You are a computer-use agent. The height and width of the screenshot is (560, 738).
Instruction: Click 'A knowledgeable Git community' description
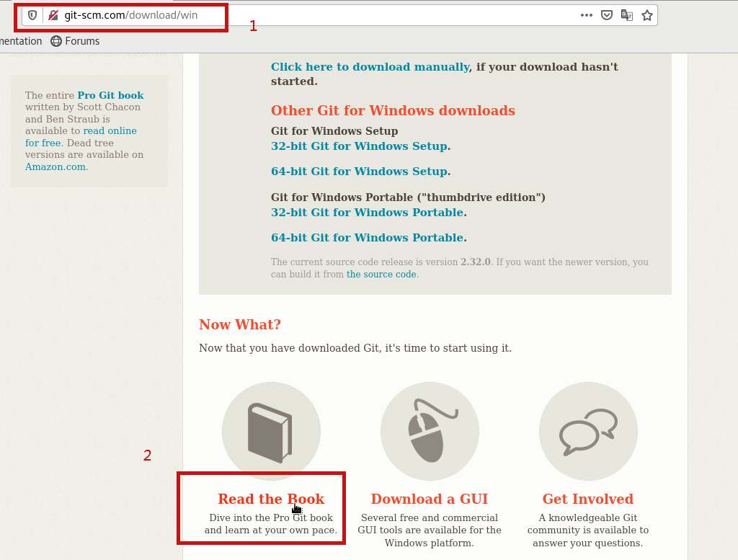(x=588, y=530)
